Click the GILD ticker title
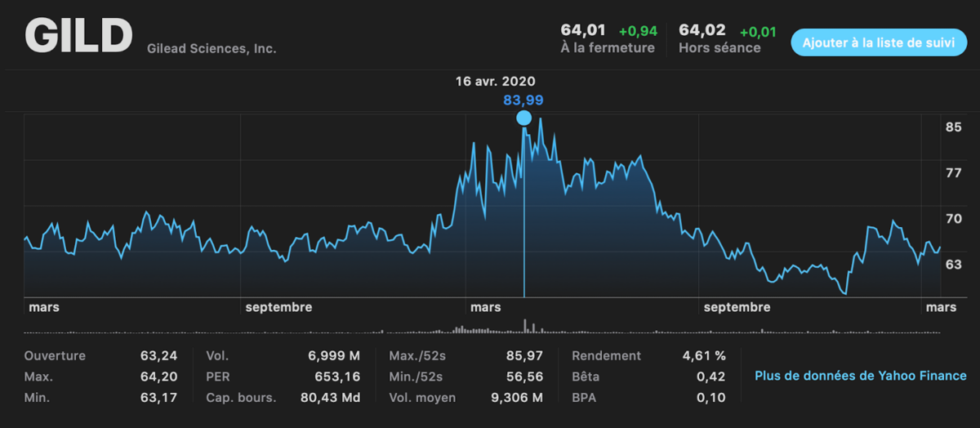The image size is (980, 428). tap(78, 36)
